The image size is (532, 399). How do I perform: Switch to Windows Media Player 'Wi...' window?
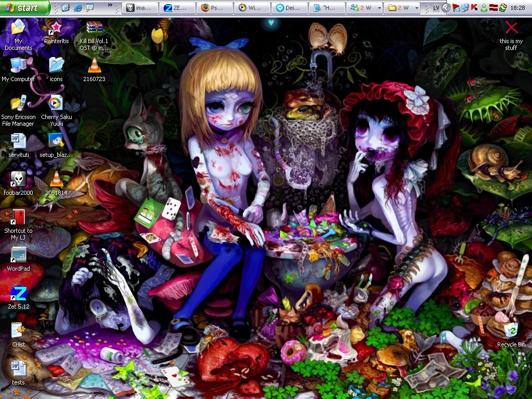point(252,8)
